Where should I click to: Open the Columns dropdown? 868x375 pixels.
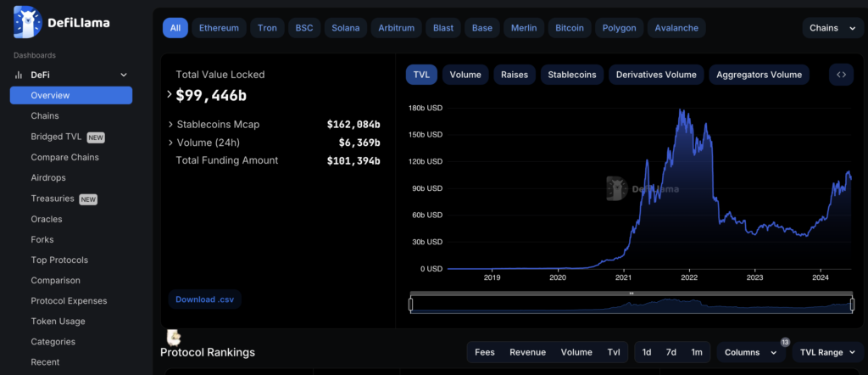point(751,352)
